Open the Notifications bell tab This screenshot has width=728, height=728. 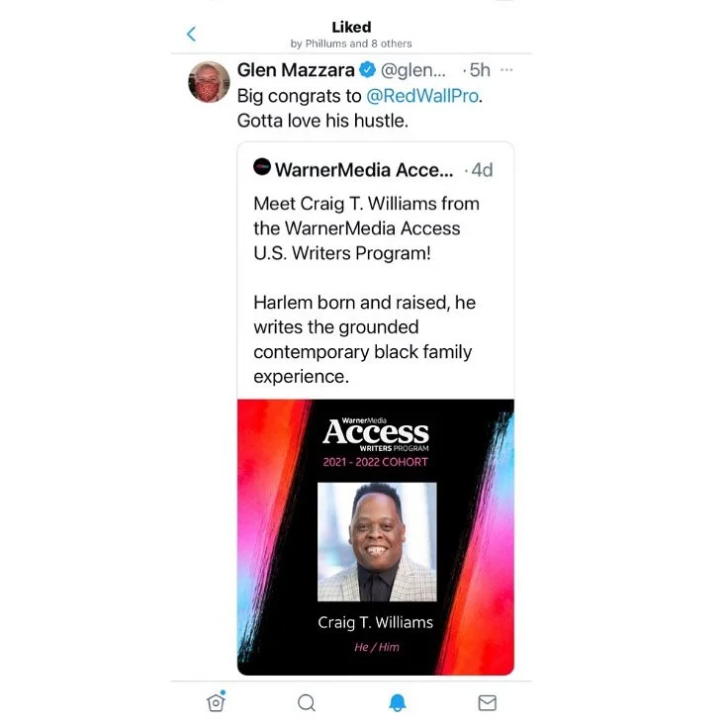click(x=397, y=702)
